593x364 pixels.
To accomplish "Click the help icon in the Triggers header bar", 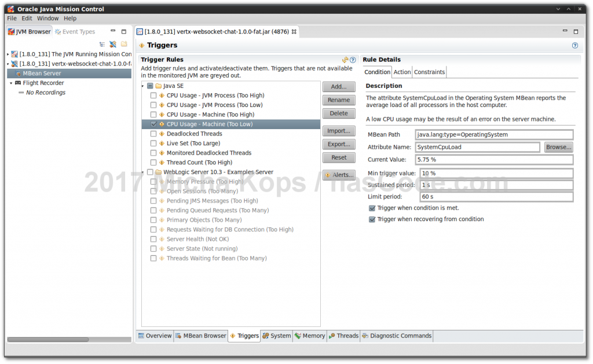I will pyautogui.click(x=574, y=45).
